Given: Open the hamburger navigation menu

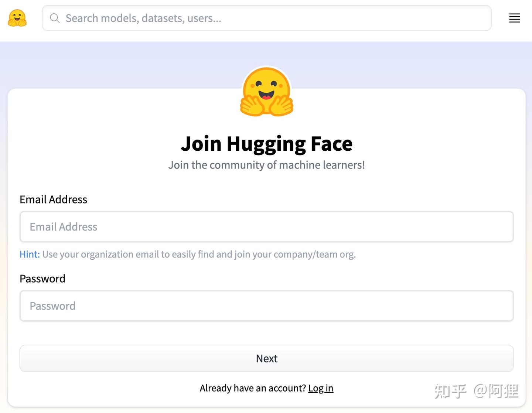Looking at the screenshot, I should (514, 18).
